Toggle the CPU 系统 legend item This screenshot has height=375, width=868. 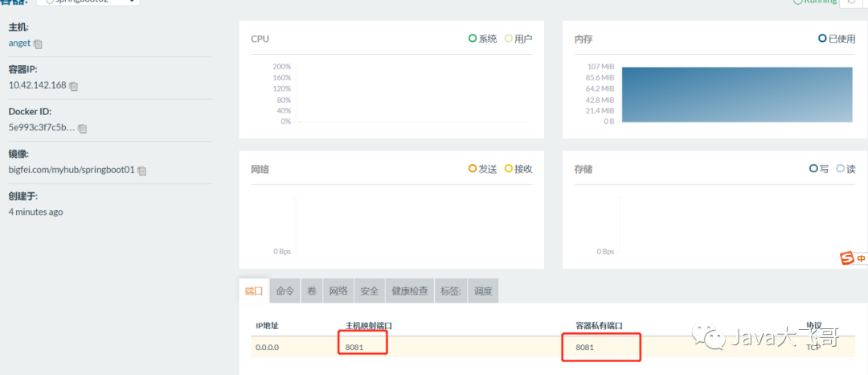[483, 39]
